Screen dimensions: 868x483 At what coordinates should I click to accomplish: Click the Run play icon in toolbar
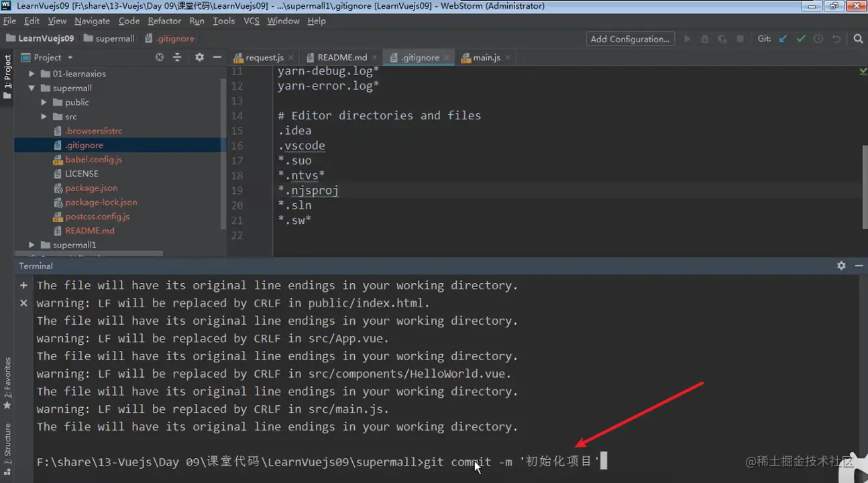(x=687, y=39)
